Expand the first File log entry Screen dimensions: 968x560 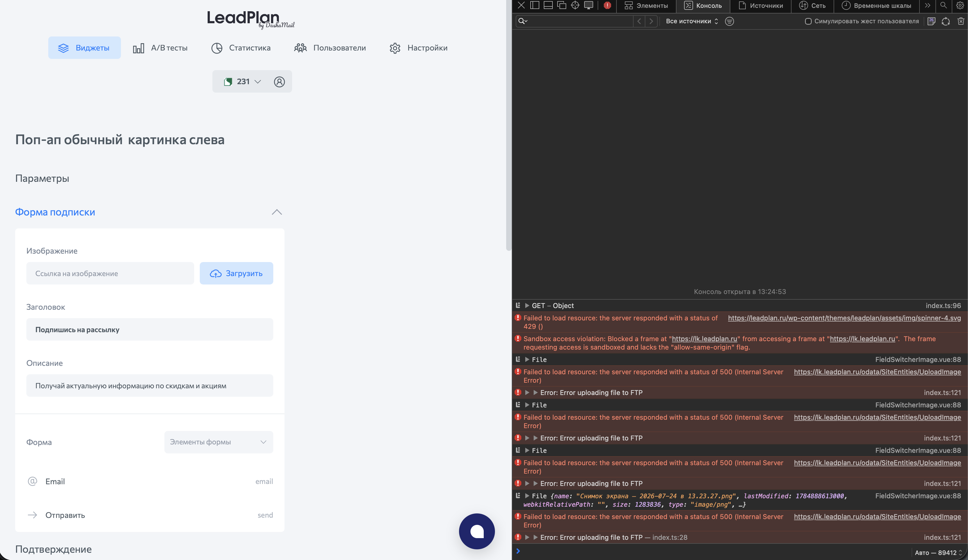[527, 359]
